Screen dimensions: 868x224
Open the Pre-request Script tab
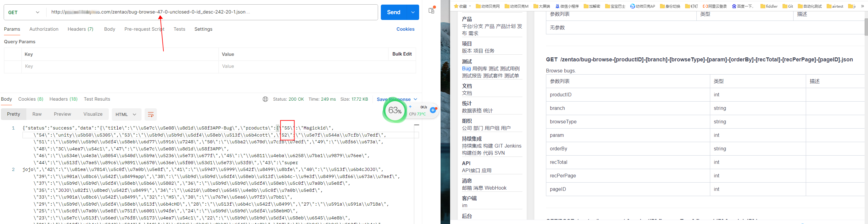coord(144,29)
